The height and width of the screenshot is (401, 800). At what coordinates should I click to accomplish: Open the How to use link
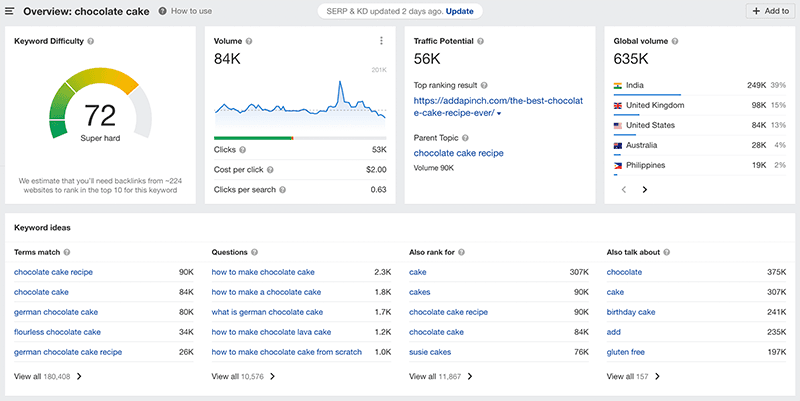pos(191,11)
